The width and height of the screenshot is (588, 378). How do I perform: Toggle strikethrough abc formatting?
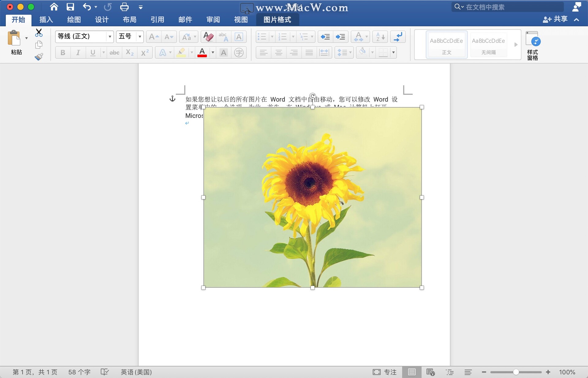[x=114, y=53]
